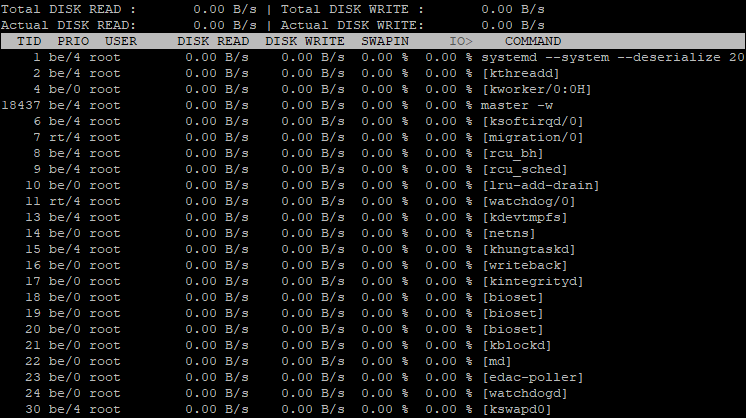
Task: Click the [bioset] entry for TID 20
Action: (512, 330)
